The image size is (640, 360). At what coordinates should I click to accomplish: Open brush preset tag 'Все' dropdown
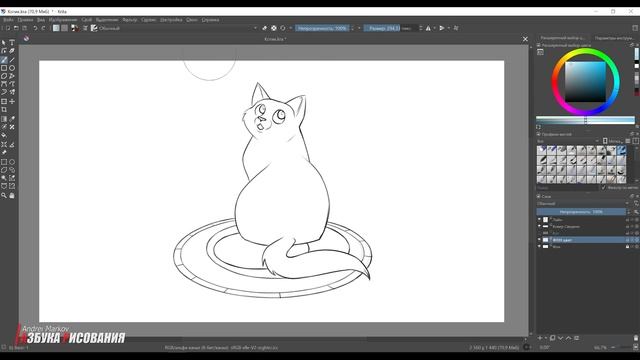pyautogui.click(x=568, y=141)
